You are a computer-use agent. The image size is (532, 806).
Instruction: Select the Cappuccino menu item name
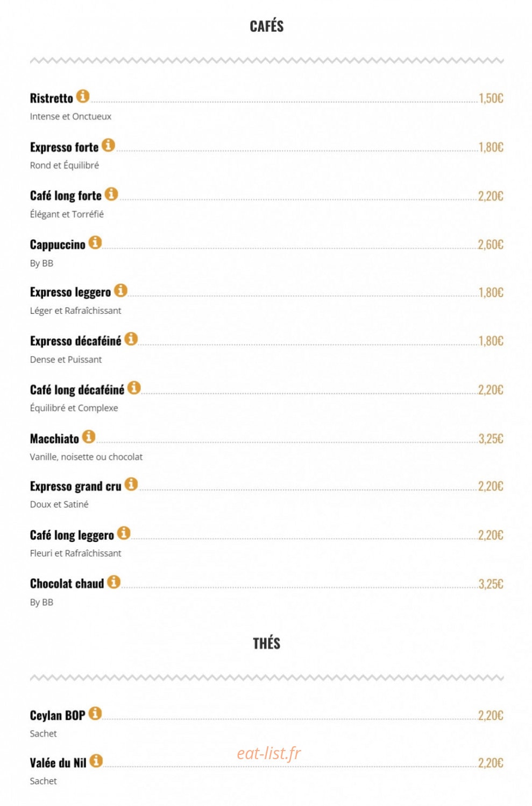[x=58, y=245]
